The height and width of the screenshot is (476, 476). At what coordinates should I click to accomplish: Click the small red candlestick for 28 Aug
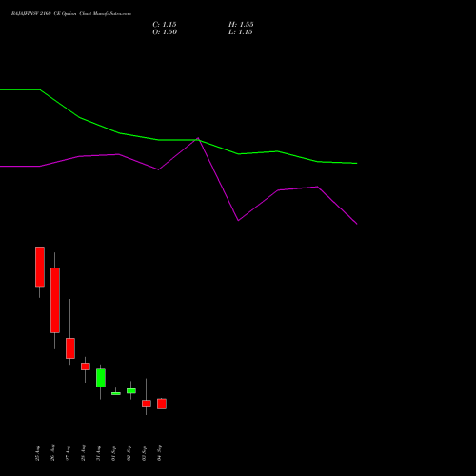[x=86, y=367]
